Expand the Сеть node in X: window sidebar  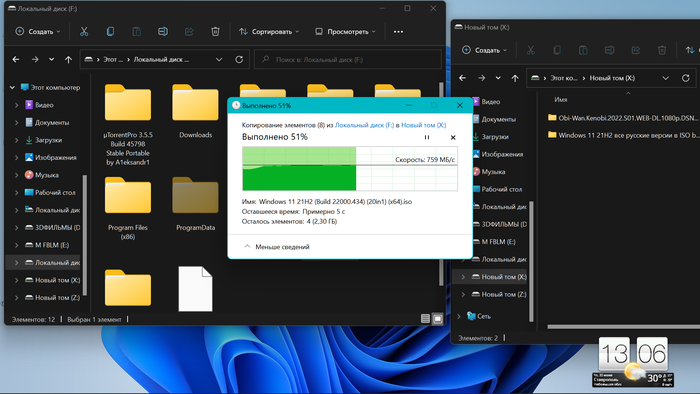(459, 316)
